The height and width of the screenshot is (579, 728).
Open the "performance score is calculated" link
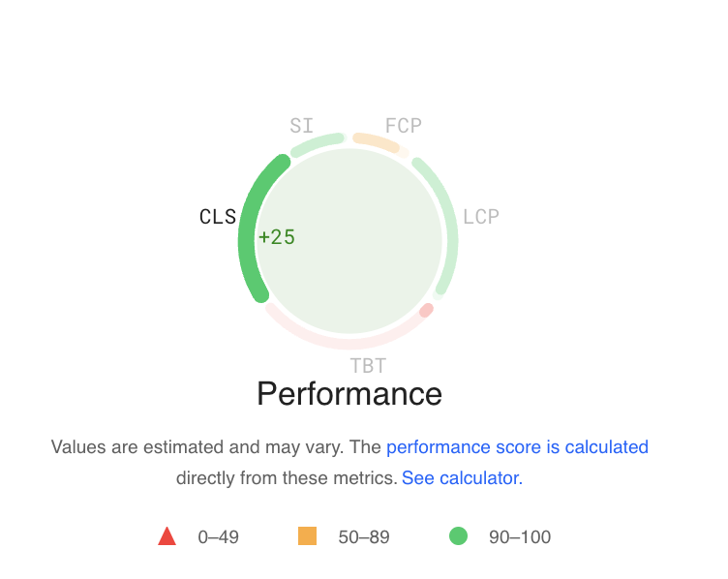click(x=517, y=447)
